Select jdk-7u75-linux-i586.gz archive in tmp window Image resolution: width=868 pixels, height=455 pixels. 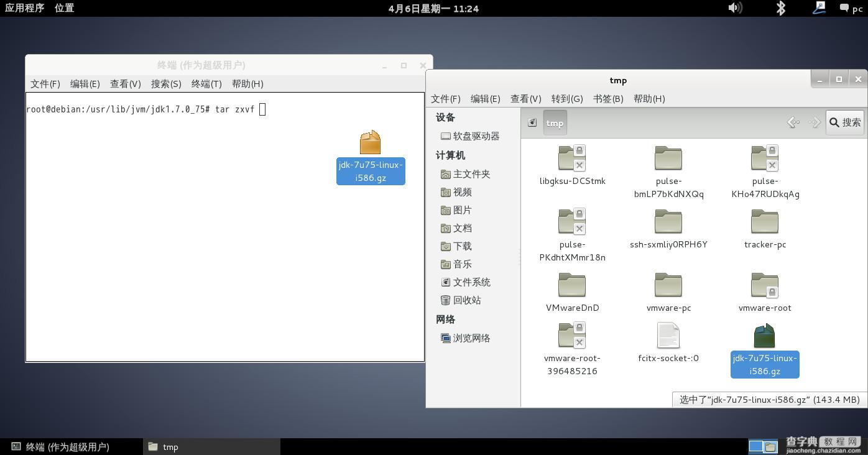point(765,336)
